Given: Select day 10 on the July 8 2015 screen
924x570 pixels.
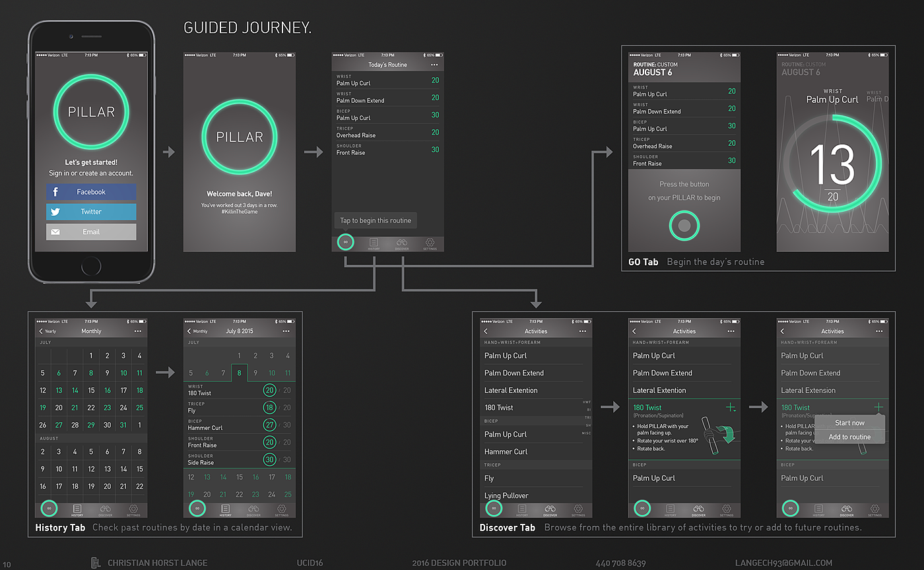Looking at the screenshot, I should click(x=272, y=373).
